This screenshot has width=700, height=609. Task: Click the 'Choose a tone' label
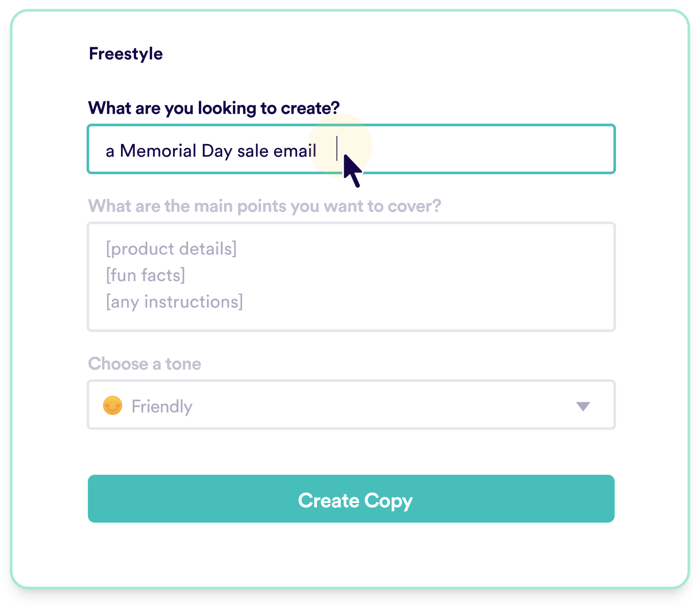tap(144, 363)
